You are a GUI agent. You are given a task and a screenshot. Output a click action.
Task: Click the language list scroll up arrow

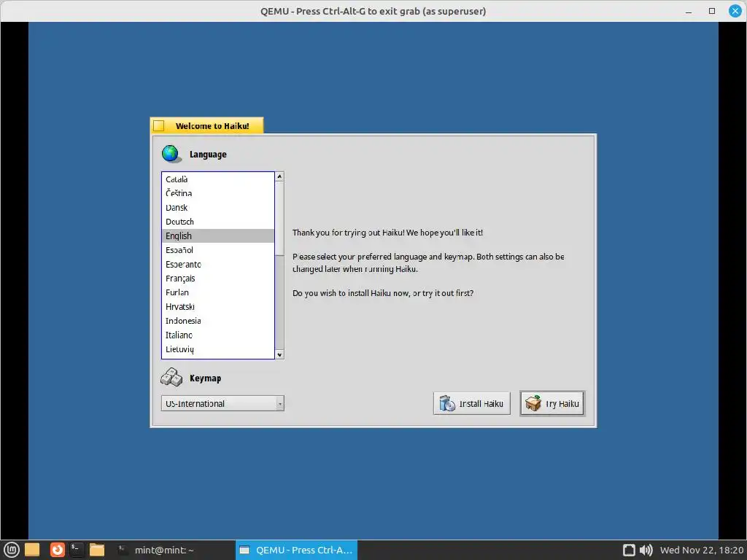279,176
